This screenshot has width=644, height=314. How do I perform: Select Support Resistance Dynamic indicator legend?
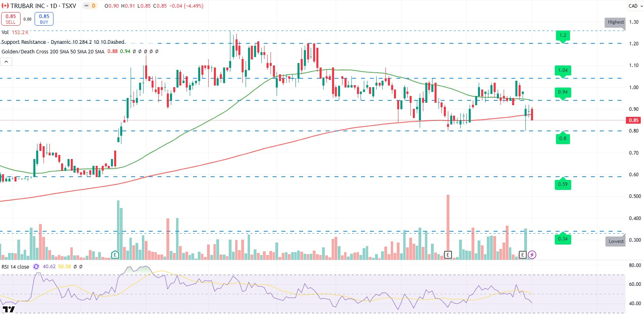coord(63,42)
